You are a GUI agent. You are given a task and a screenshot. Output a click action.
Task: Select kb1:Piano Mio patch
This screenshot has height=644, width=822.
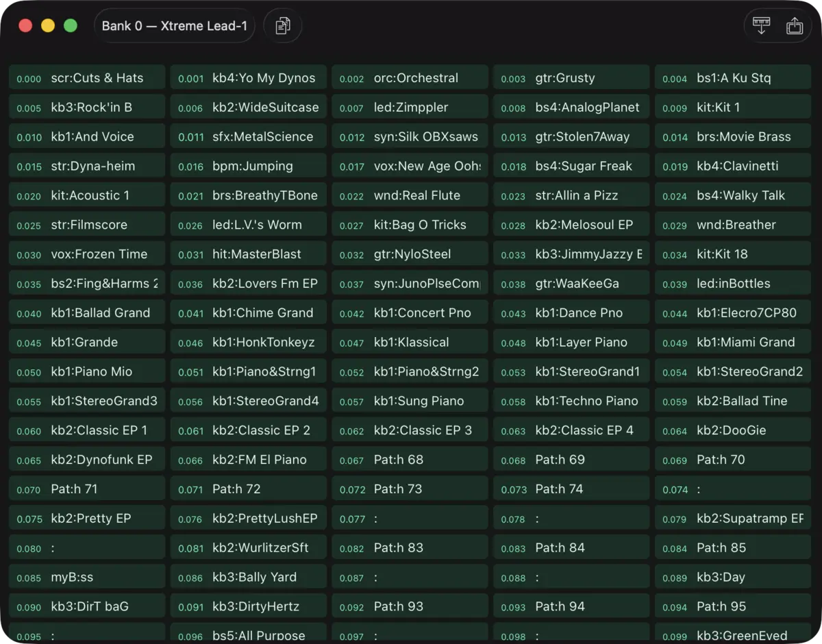[x=87, y=372]
